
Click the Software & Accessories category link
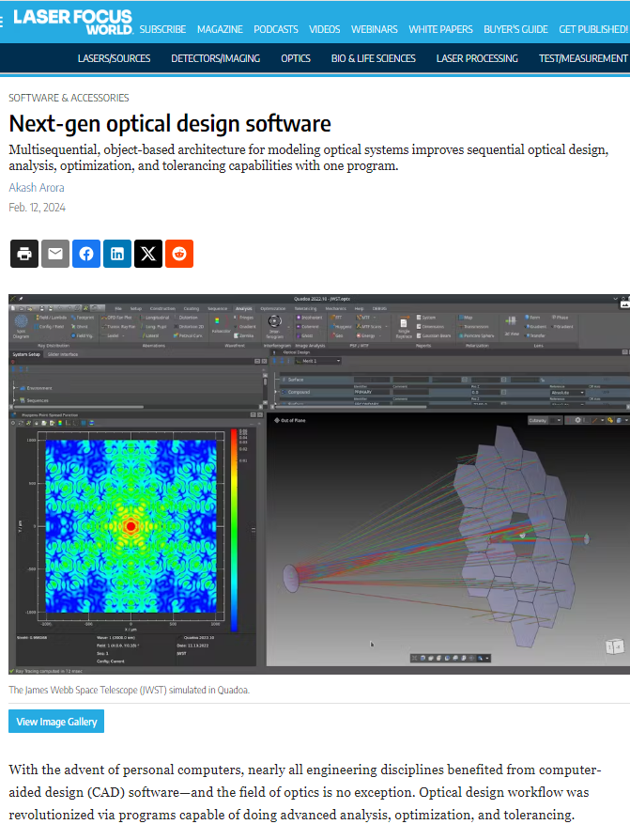pos(69,98)
